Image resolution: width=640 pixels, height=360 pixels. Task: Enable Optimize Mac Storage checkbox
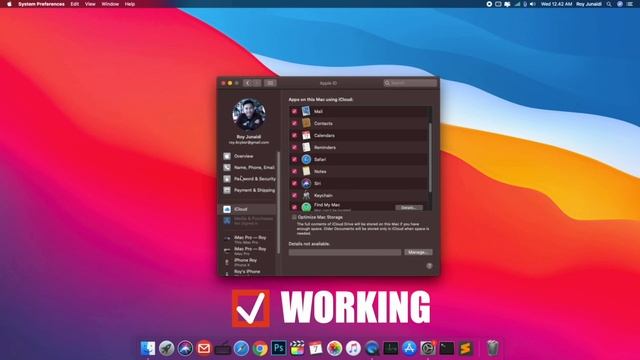294,217
